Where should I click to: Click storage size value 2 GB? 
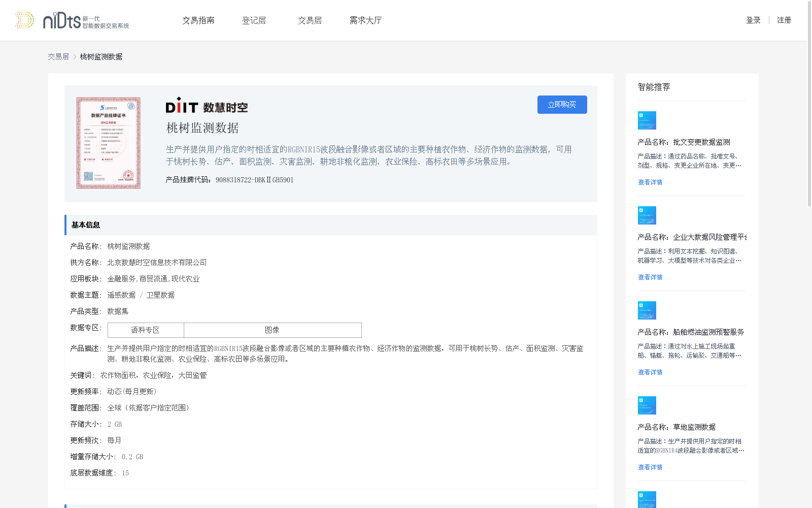[x=114, y=424]
